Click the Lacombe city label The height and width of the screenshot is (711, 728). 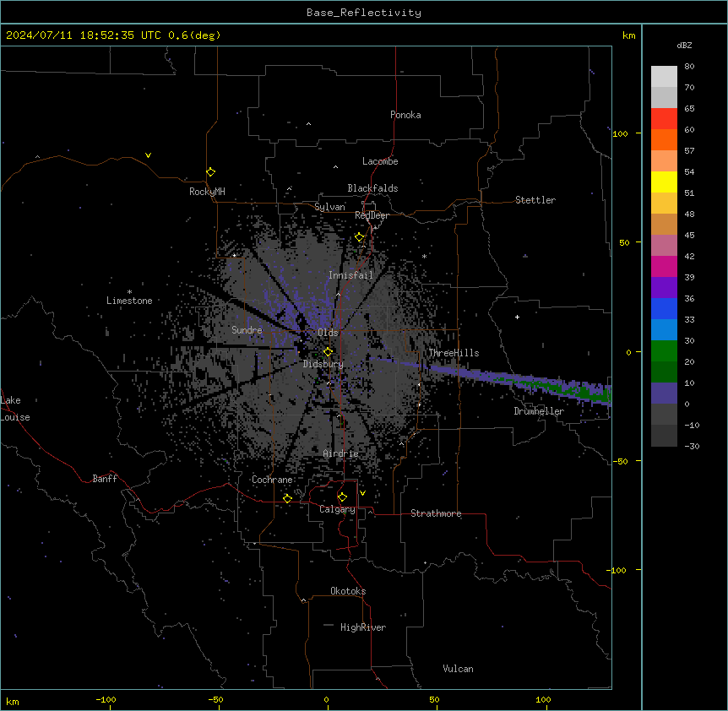[380, 161]
